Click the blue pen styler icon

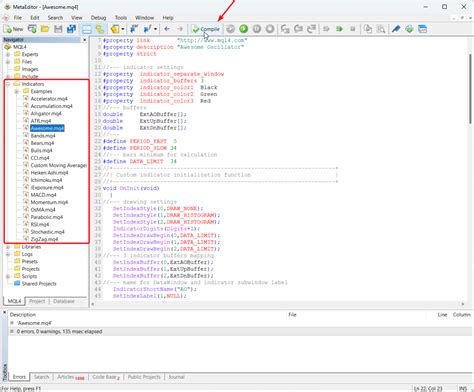click(396, 29)
